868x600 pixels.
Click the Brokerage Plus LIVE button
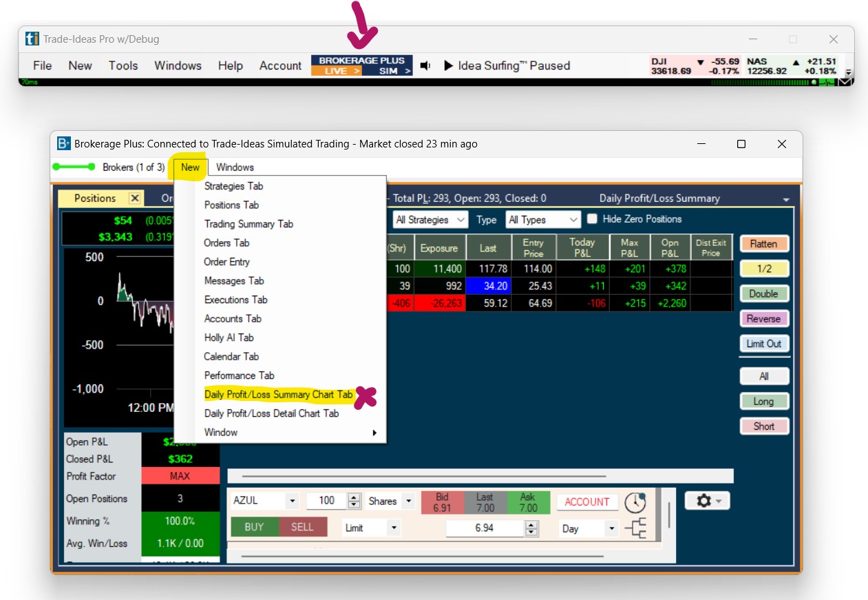point(336,71)
